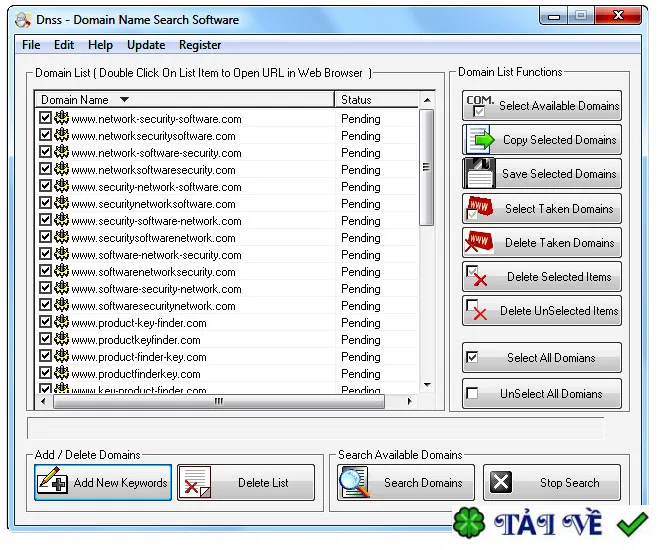Click Search Domains button
Screen dimensions: 660x550
click(406, 482)
